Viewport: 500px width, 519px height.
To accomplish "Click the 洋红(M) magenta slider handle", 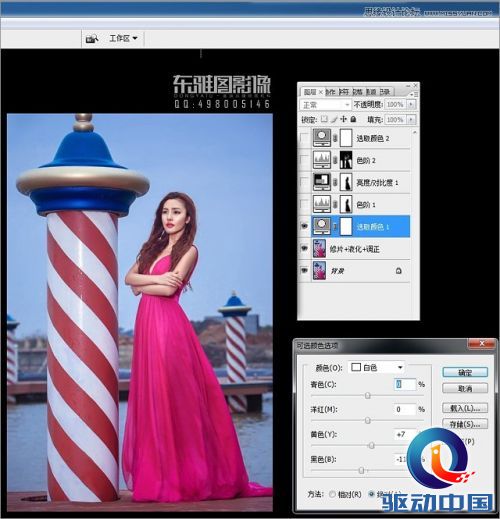I will (x=367, y=420).
